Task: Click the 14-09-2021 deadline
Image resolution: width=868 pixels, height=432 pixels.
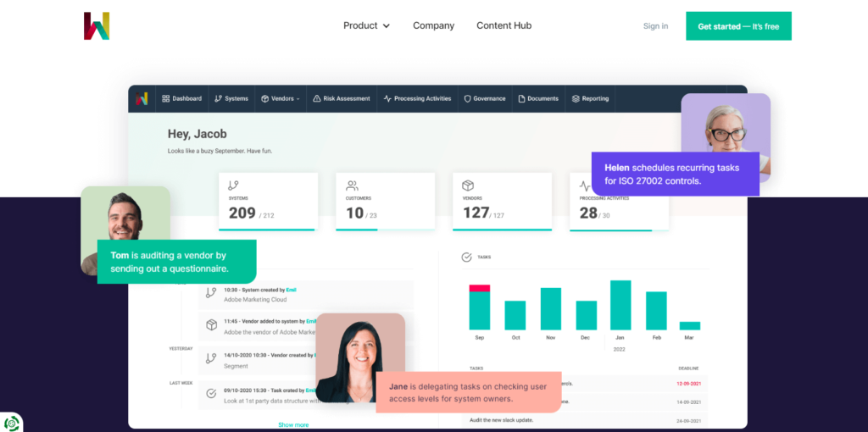Action: click(x=688, y=402)
